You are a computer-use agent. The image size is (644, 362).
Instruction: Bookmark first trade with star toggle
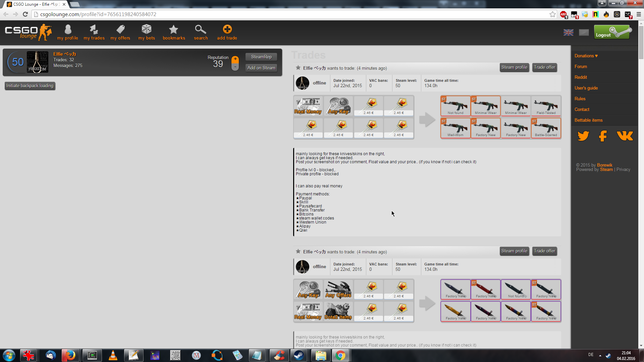click(298, 68)
